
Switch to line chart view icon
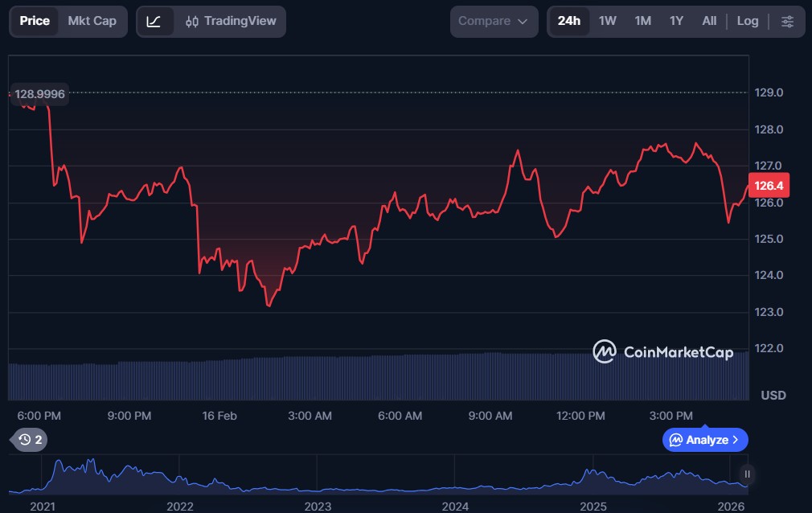[x=154, y=22]
